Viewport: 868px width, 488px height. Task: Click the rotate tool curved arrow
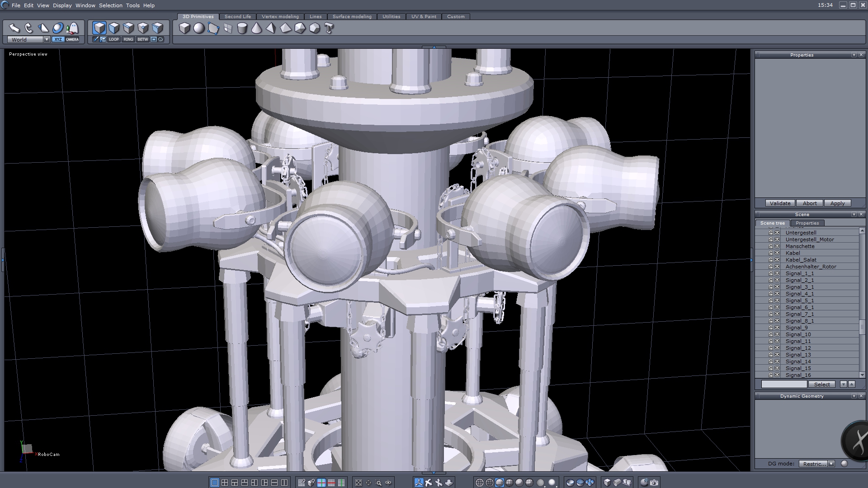(29, 28)
